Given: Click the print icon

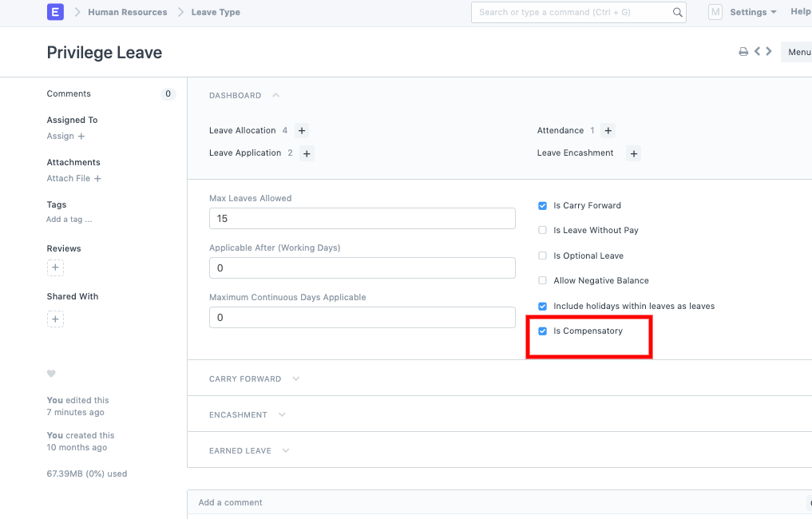Looking at the screenshot, I should (743, 52).
